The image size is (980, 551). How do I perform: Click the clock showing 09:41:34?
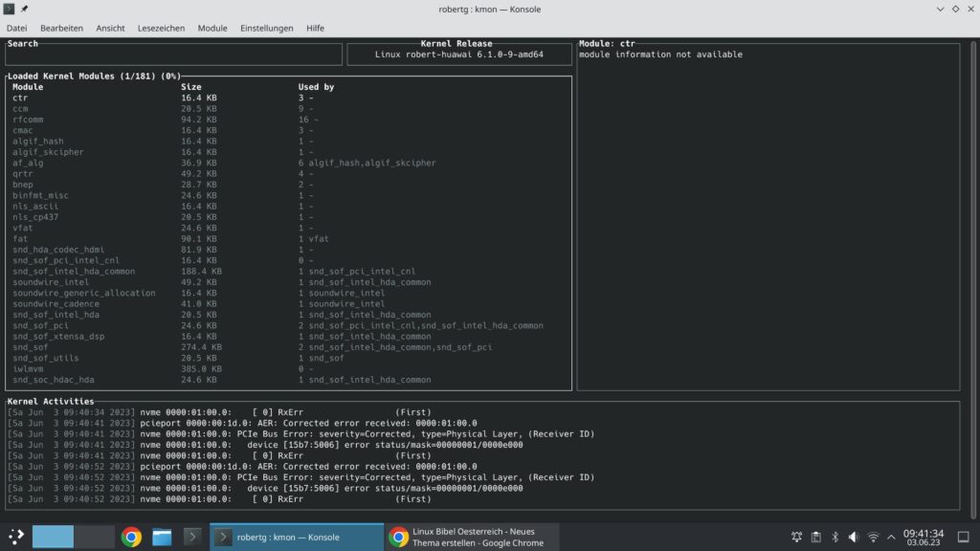click(x=924, y=536)
